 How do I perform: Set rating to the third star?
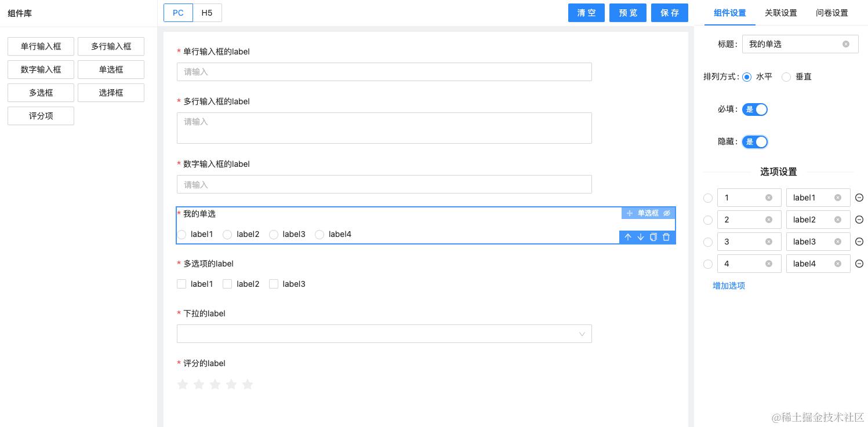(215, 384)
